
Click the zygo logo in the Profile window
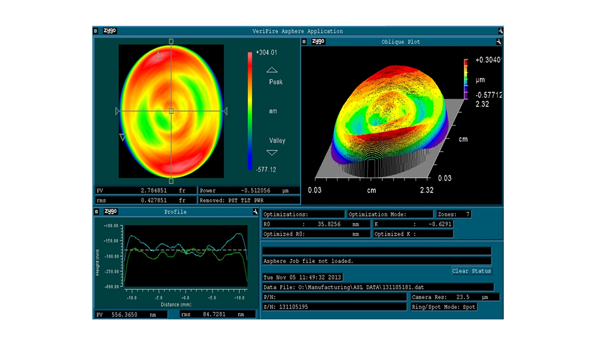pos(110,212)
